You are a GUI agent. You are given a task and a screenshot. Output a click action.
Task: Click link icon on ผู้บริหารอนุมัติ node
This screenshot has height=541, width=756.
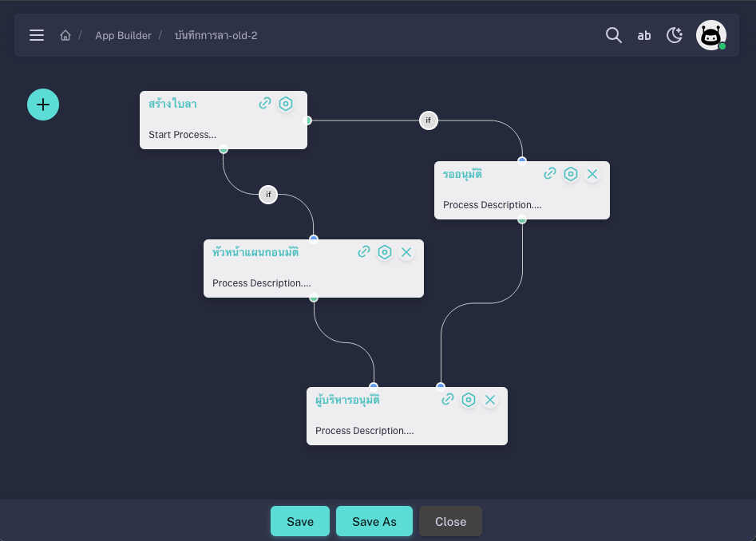[x=448, y=400]
